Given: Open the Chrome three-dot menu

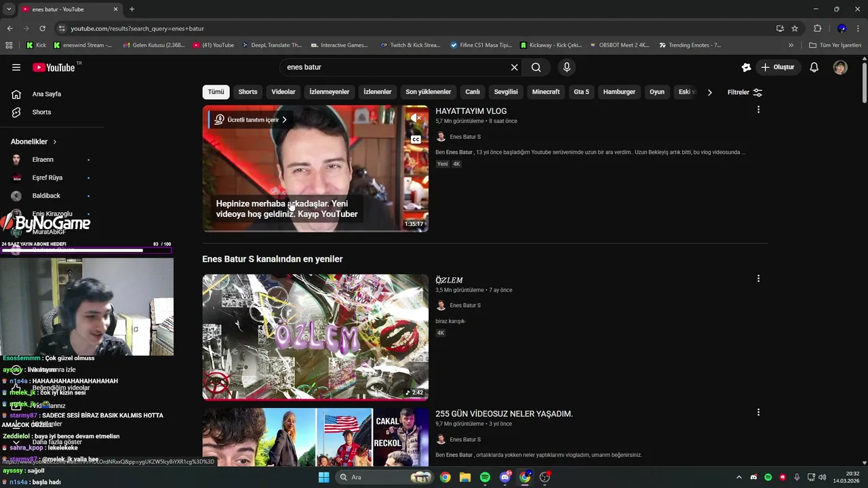Looking at the screenshot, I should (x=858, y=28).
